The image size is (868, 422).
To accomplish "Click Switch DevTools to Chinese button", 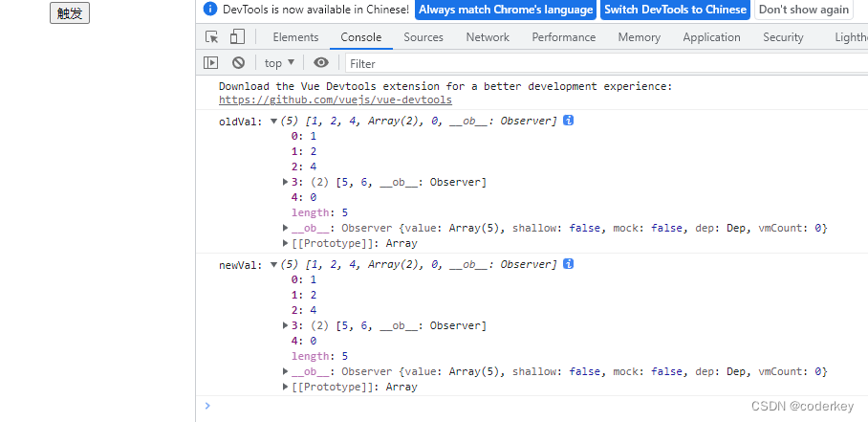I will coord(675,10).
